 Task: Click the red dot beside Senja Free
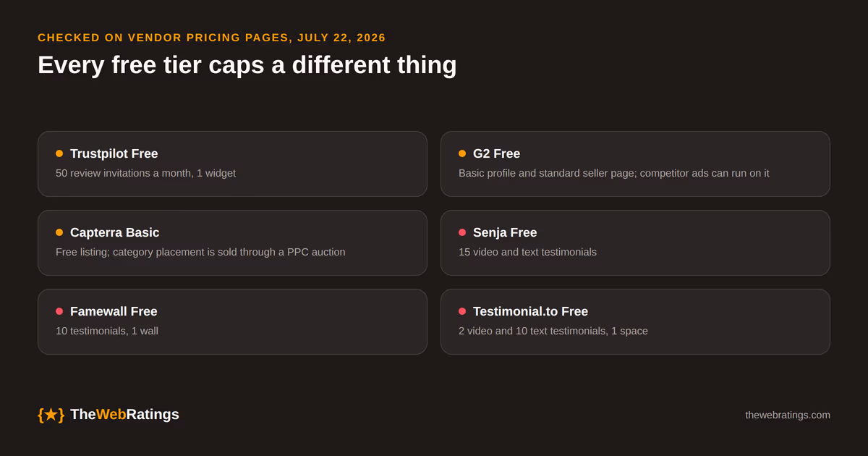point(462,232)
